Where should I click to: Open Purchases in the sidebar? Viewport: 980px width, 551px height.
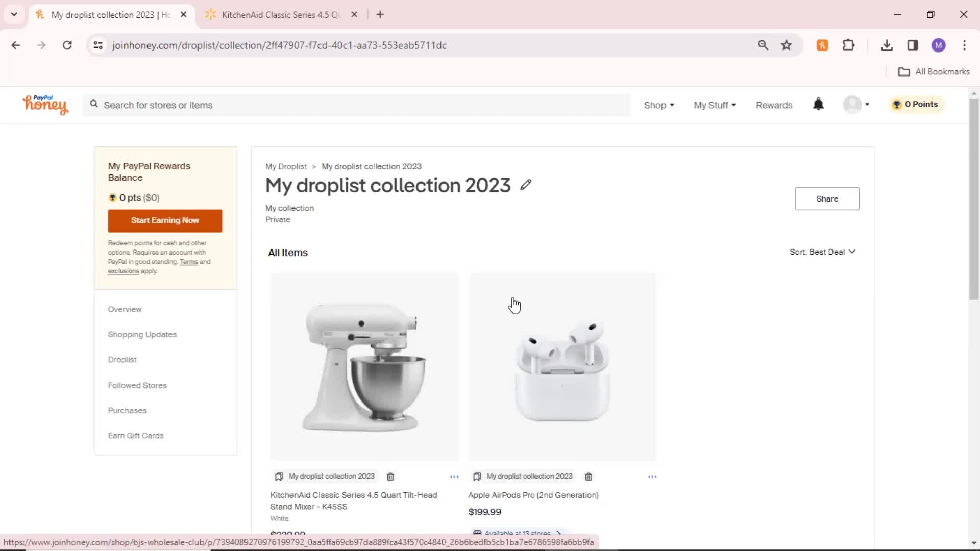pos(127,410)
